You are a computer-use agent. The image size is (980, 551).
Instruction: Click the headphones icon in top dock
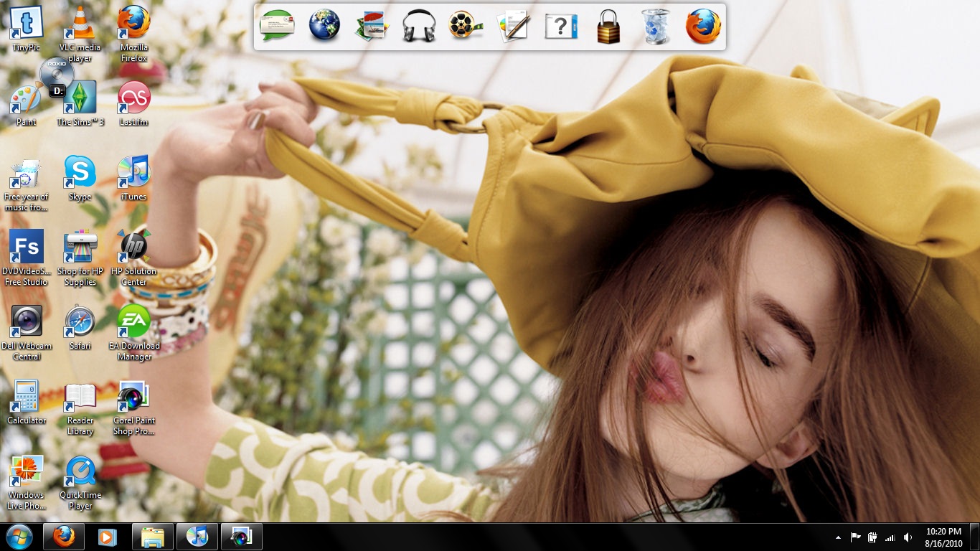point(419,27)
